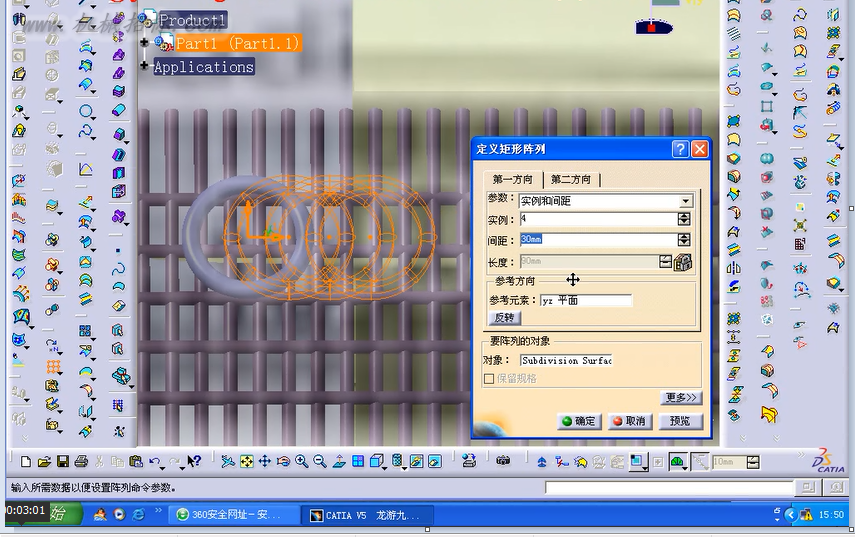Screen dimensions: 855x537
Task: Click the CATIA logo icon
Action: 827,461
